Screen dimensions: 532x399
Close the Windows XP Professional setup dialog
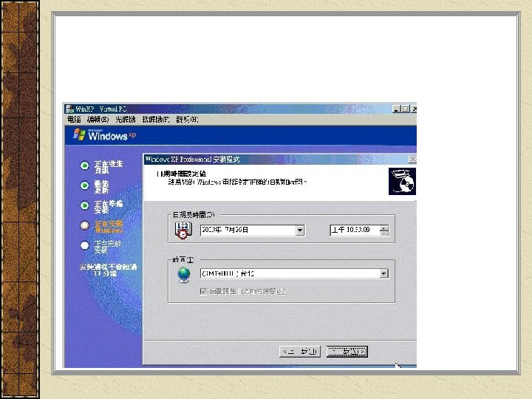tap(412, 159)
